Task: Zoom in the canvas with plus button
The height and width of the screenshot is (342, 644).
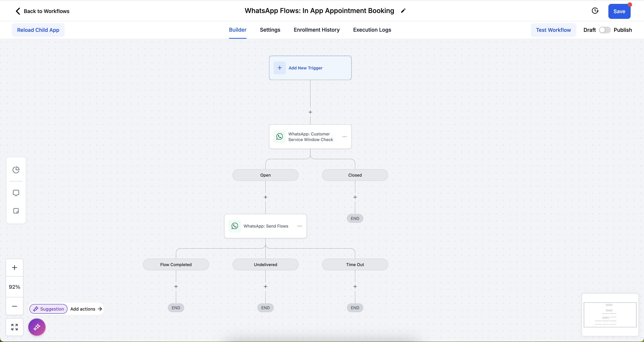Action: [15, 268]
